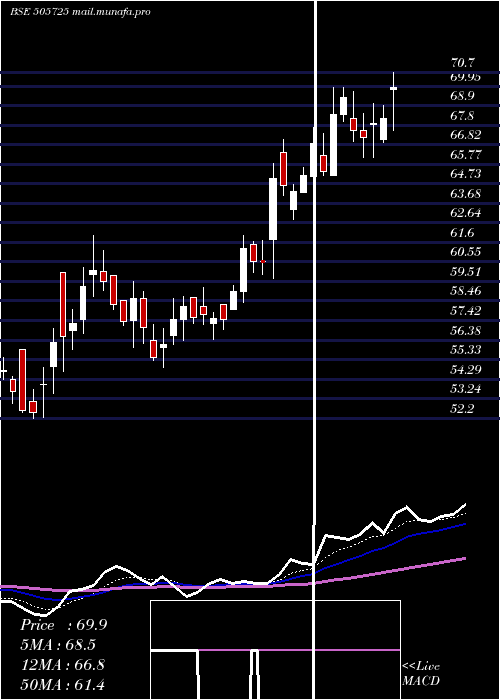This screenshot has height=700, width=500.
Task: Click the 62.64 price axis label
Action: tap(466, 212)
